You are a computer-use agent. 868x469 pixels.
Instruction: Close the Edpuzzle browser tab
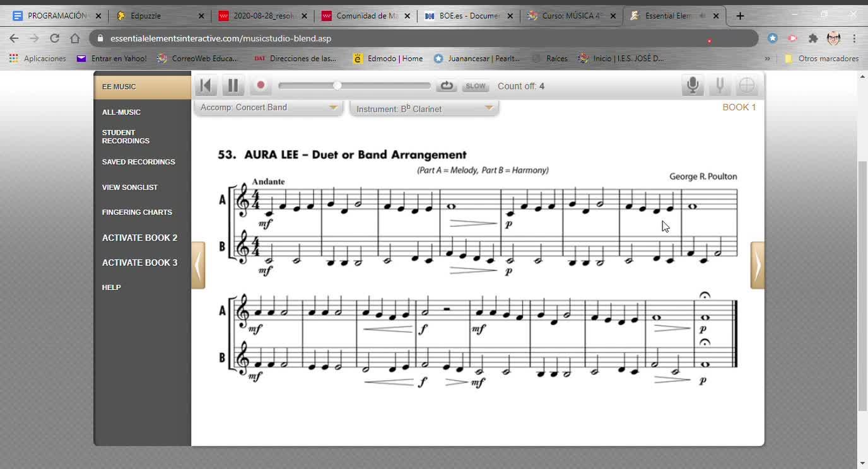[x=201, y=16]
